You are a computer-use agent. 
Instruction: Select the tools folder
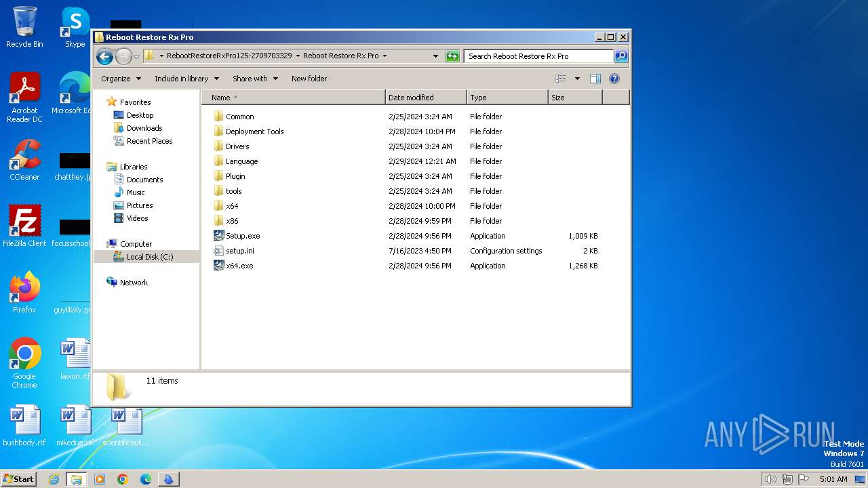coord(233,191)
